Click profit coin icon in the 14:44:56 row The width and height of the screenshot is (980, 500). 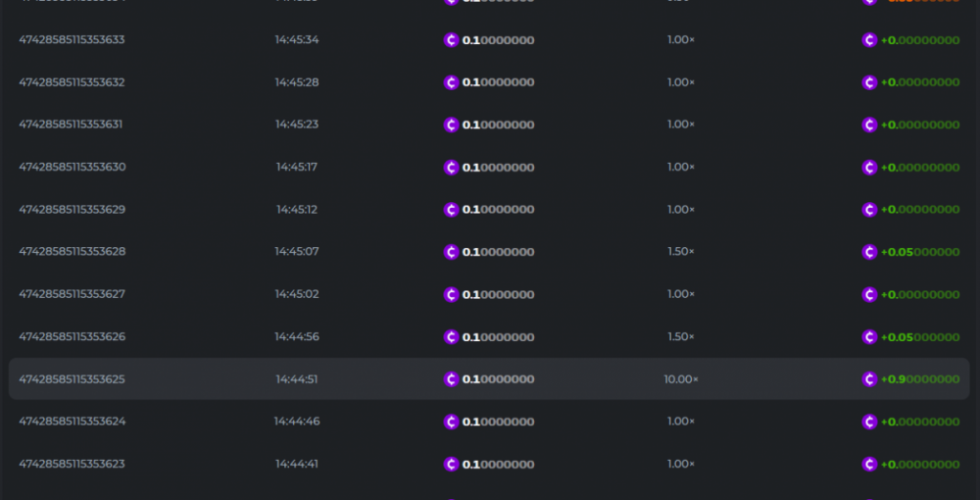click(x=869, y=337)
